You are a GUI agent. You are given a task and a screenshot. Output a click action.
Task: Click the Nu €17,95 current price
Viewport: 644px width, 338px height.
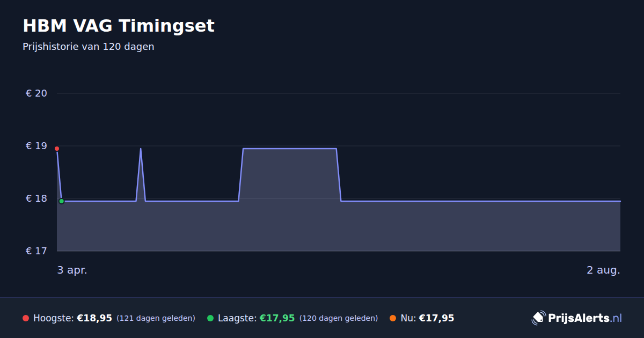coord(436,318)
